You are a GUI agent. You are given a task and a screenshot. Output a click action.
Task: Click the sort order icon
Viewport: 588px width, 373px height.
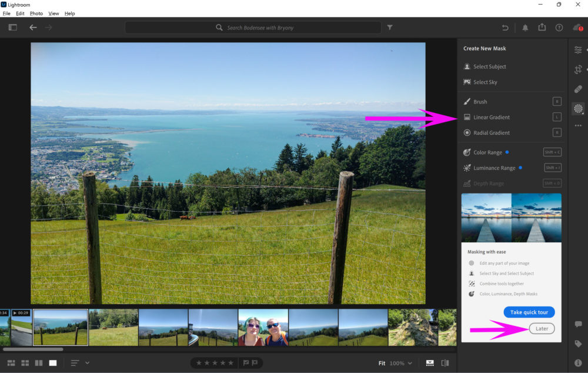75,363
